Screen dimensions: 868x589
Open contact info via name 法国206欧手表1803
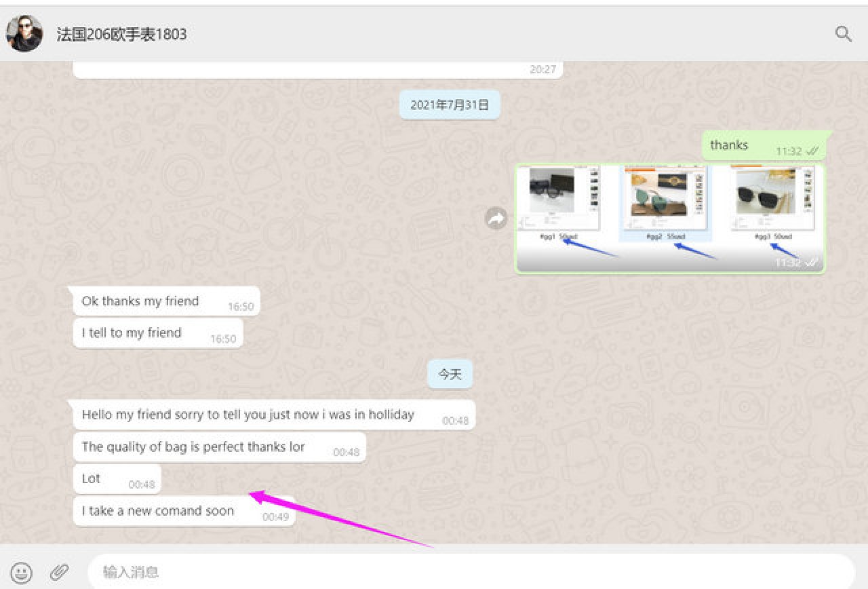121,34
